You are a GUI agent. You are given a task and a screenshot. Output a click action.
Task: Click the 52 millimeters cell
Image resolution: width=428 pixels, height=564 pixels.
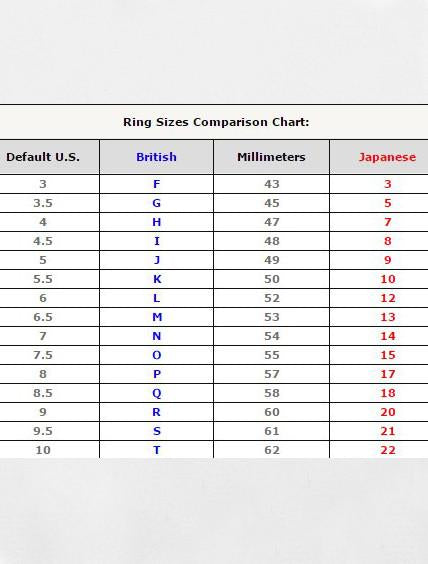[x=272, y=298]
